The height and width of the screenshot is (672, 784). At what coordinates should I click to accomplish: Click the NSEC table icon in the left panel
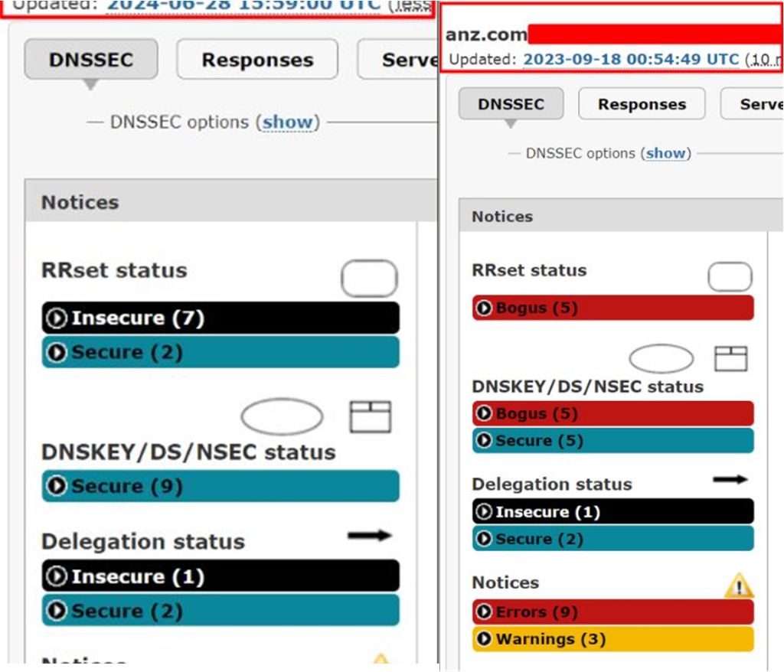coord(371,417)
